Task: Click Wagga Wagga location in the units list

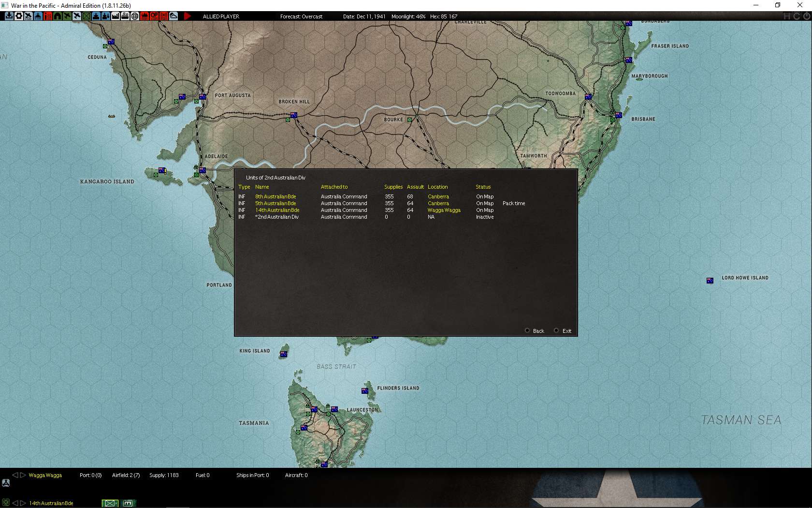Action: click(x=444, y=210)
